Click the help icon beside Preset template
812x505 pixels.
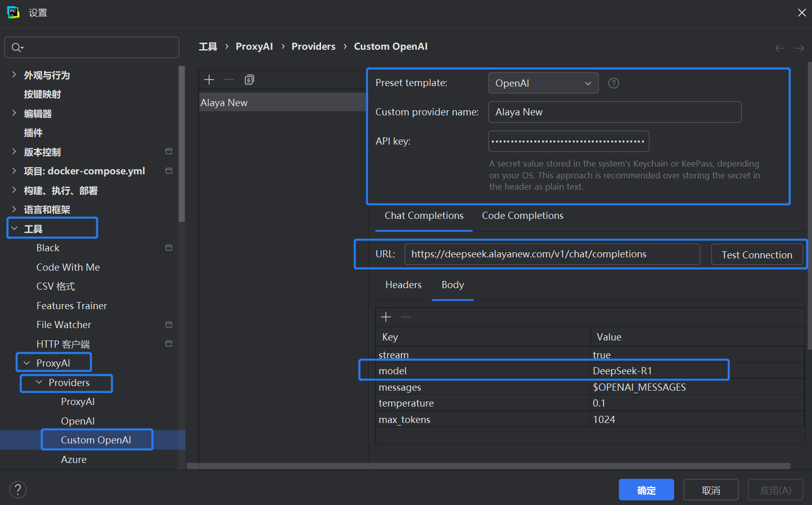[613, 83]
